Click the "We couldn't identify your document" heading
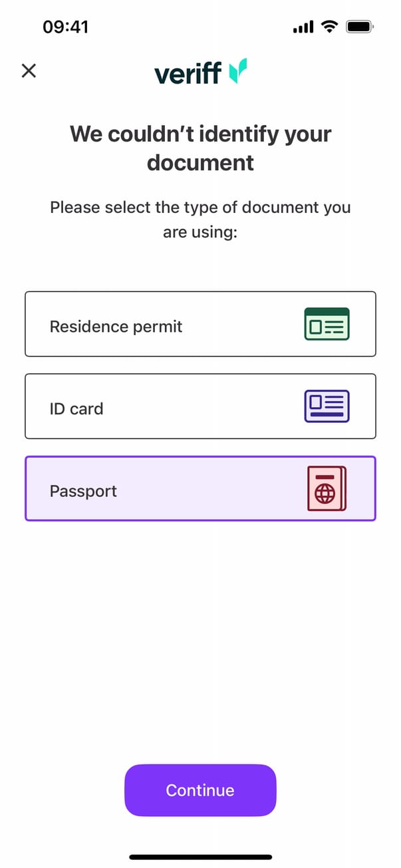 (200, 148)
